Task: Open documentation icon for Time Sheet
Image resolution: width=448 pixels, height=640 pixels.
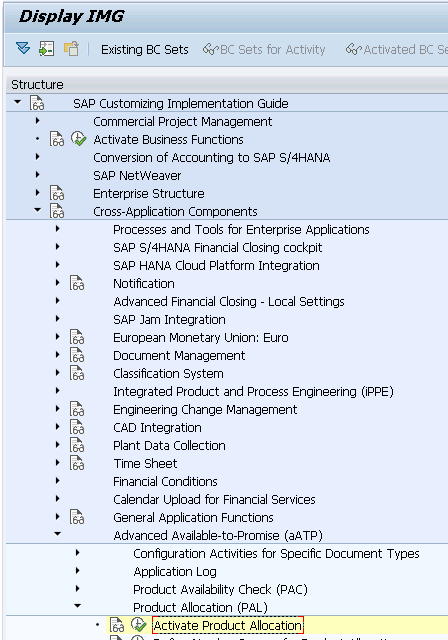Action: 77,463
